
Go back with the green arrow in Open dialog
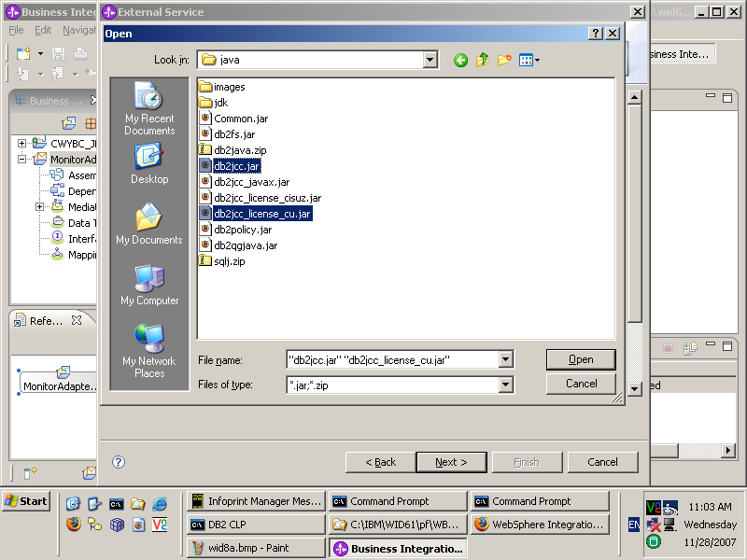click(x=460, y=60)
